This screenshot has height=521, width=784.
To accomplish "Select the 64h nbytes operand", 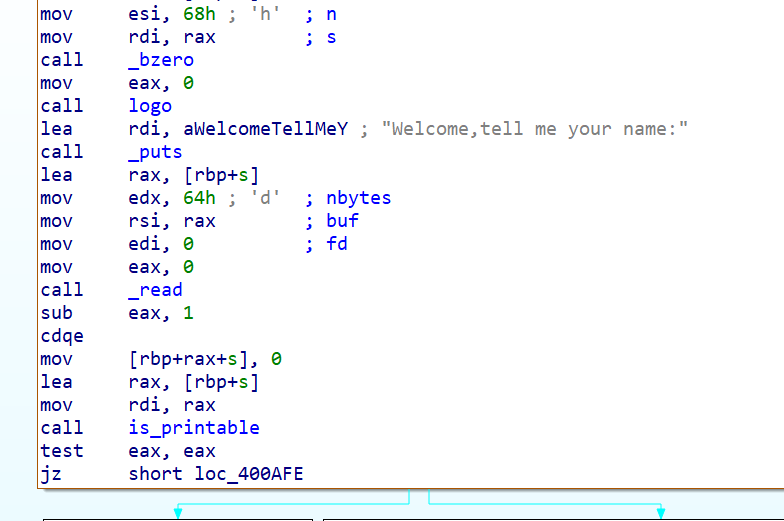I will point(199,198).
